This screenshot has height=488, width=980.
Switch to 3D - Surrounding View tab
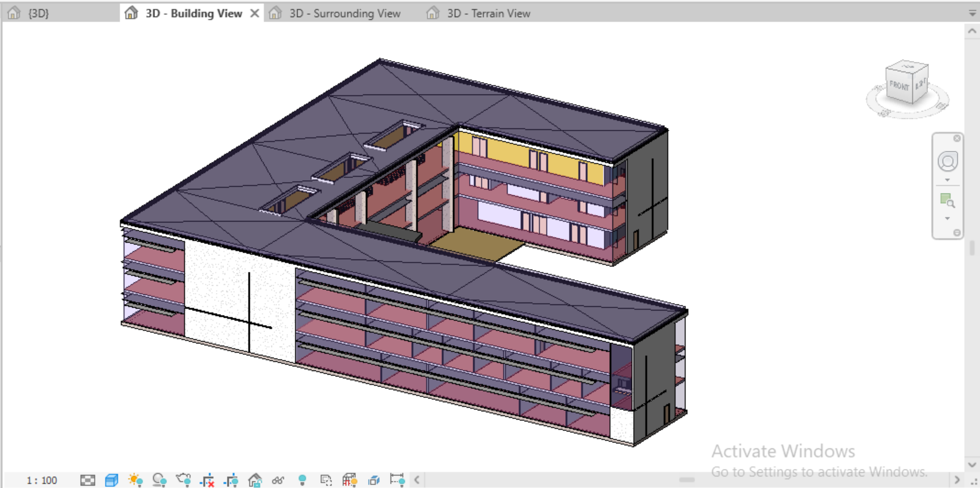(344, 13)
